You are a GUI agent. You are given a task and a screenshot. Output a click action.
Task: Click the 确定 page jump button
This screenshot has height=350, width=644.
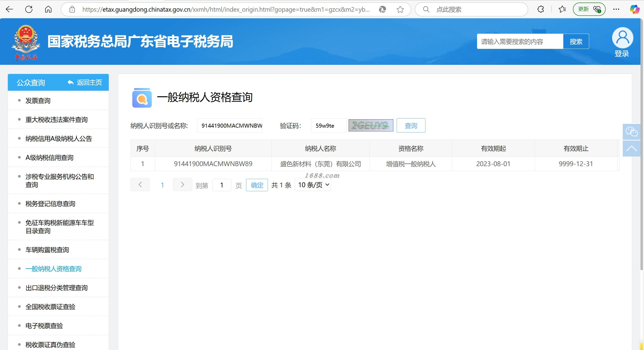(257, 185)
